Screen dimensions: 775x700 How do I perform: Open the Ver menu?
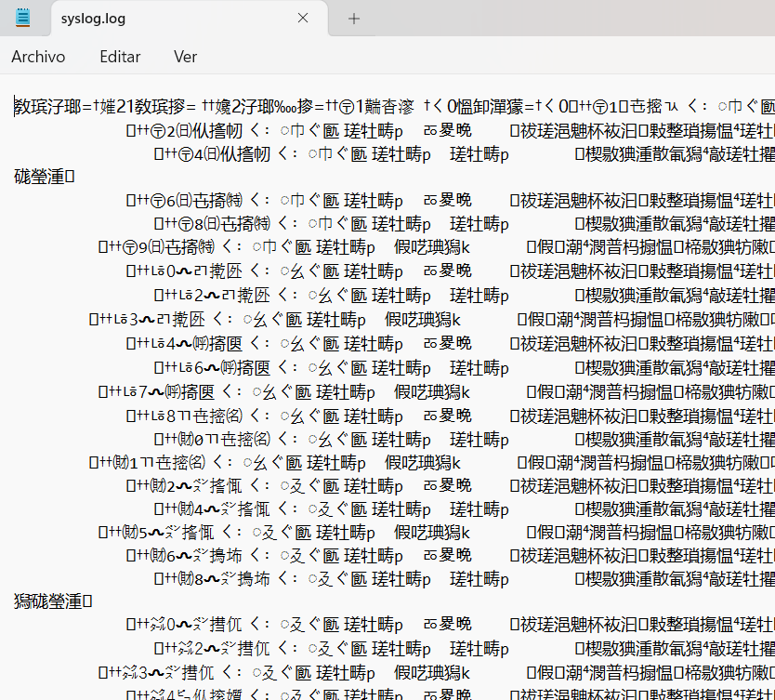tap(185, 57)
